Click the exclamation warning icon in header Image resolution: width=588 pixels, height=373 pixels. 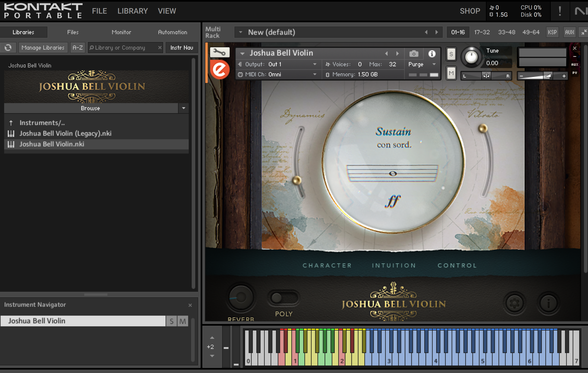tap(560, 11)
